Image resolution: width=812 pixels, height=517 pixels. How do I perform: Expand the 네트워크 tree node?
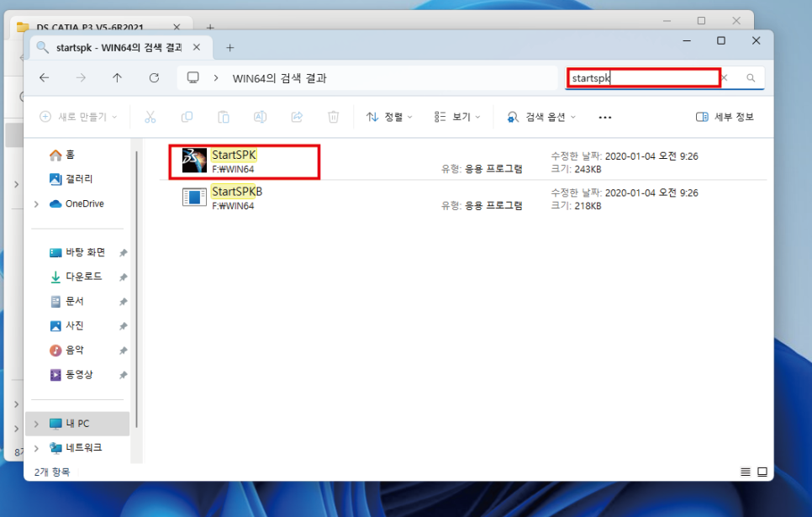[x=36, y=448]
